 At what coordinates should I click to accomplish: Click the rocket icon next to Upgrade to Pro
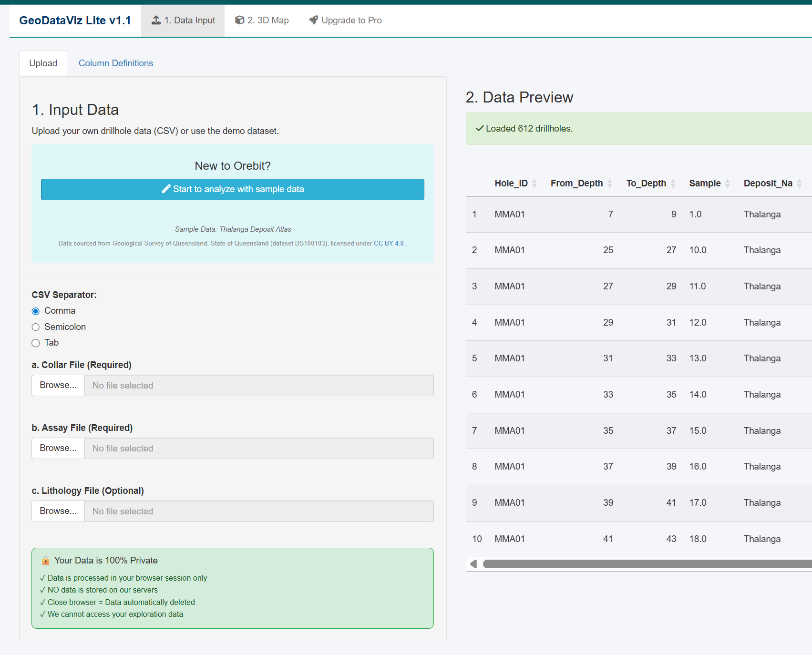click(313, 20)
